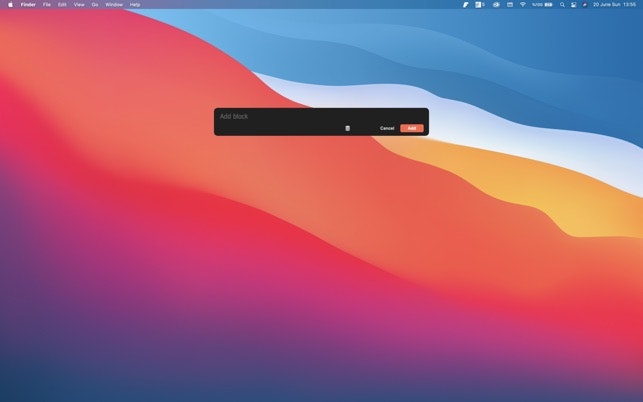Open Spotlight search magnifier
This screenshot has height=402, width=643.
pos(562,5)
